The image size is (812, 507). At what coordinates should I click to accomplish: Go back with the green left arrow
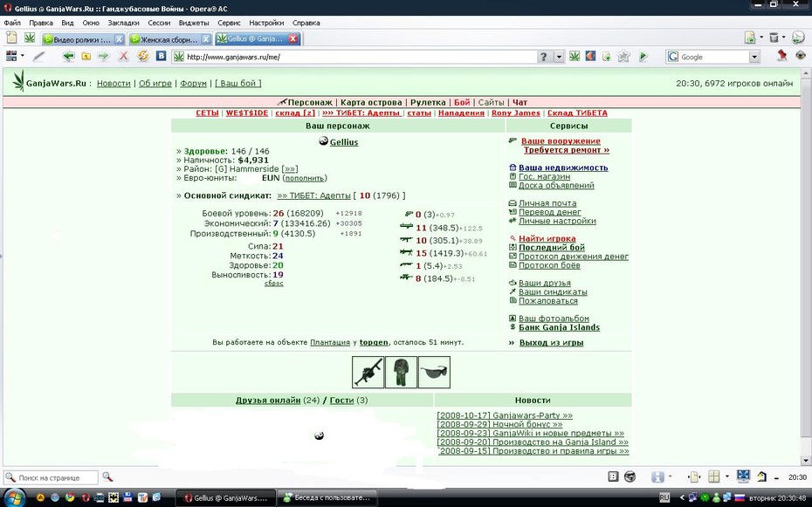(68, 57)
